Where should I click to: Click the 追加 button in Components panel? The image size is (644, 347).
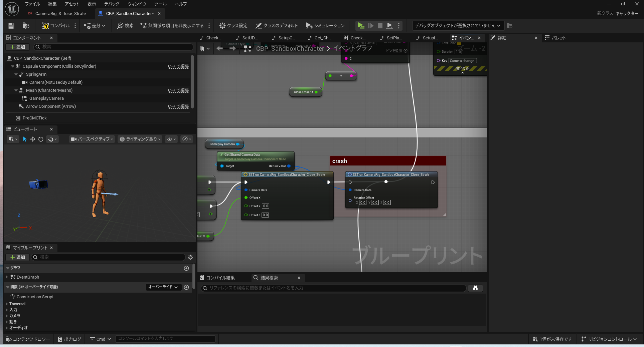[18, 47]
